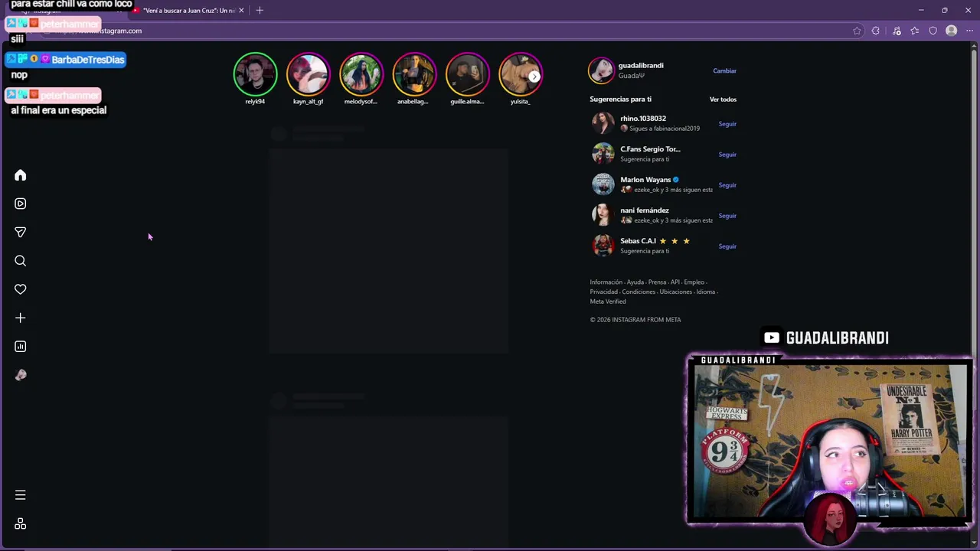Click nani fernández avatar

coord(603,215)
